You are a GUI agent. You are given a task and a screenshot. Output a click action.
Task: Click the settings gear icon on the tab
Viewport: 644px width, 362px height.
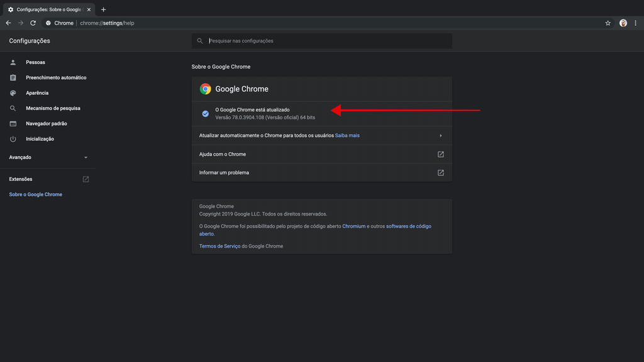pyautogui.click(x=11, y=9)
